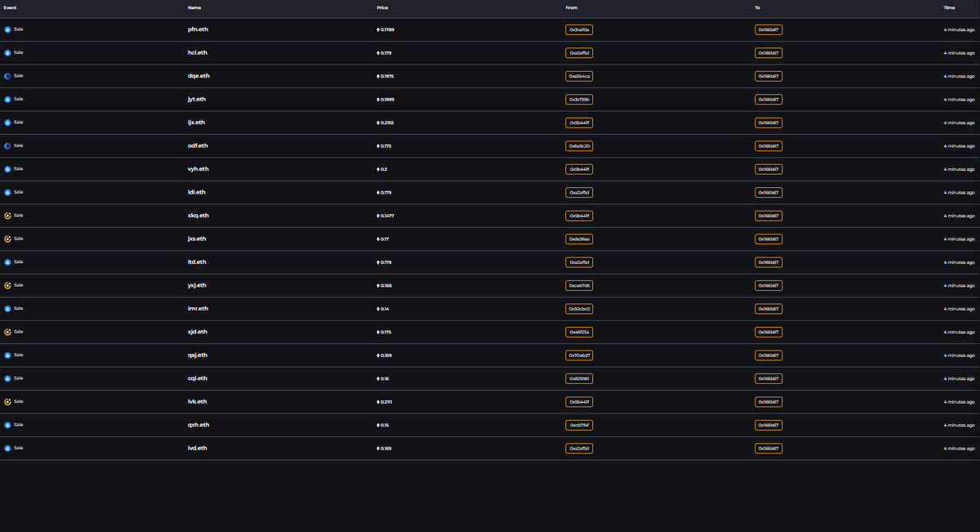Click the From address button in odf.eth row
Image resolution: width=980 pixels, height=532 pixels.
[579, 145]
